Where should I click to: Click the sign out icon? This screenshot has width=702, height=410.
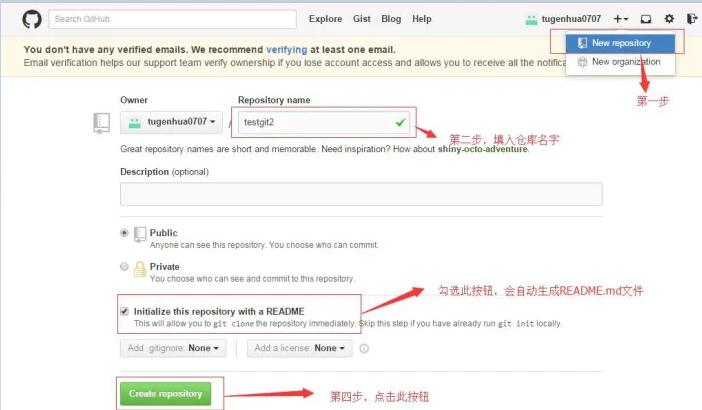pyautogui.click(x=692, y=19)
